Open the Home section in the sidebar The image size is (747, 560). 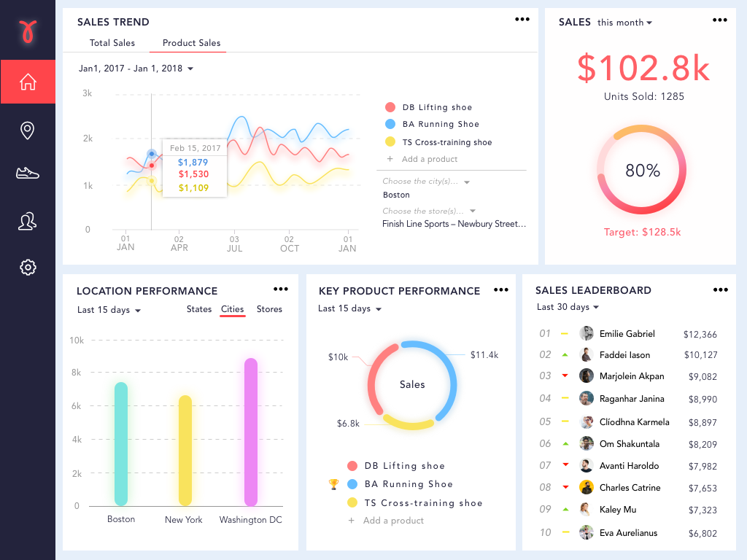click(x=28, y=82)
